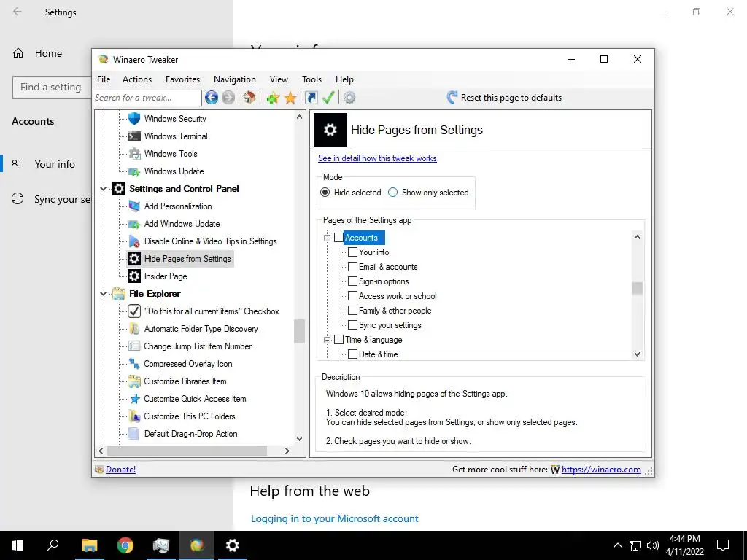Add this tweak to favorites (star with plus)
The image size is (747, 560).
coord(273,98)
